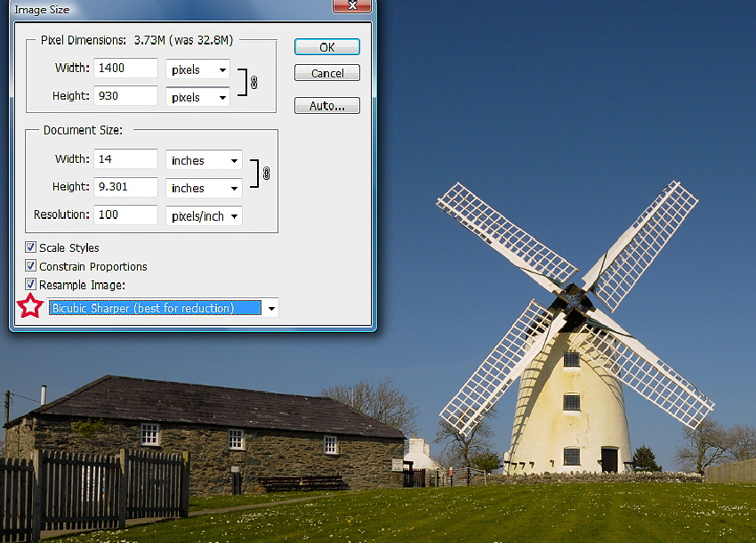Expand the document width inches dropdown
Screen dimensions: 756x543
point(204,160)
